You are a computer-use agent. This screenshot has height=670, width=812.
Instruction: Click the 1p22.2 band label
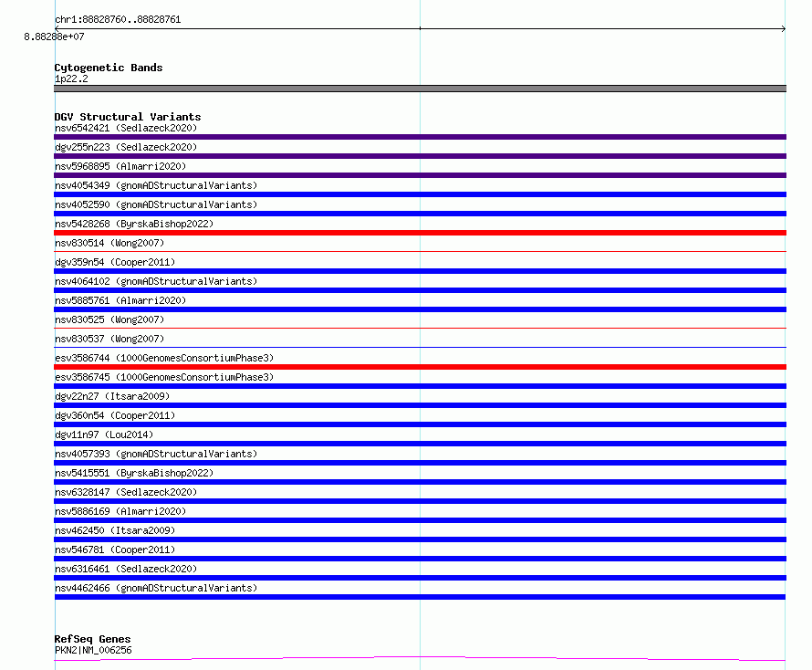point(71,79)
